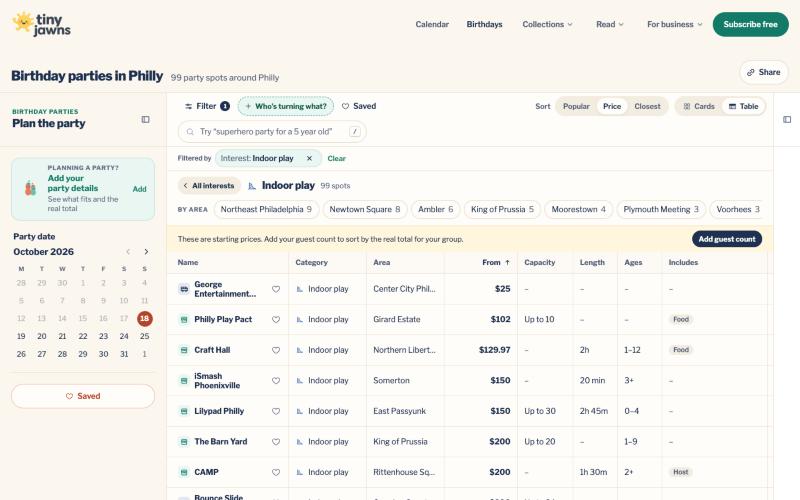This screenshot has width=800, height=500.
Task: Click the CAMP venue icon
Action: click(x=184, y=472)
